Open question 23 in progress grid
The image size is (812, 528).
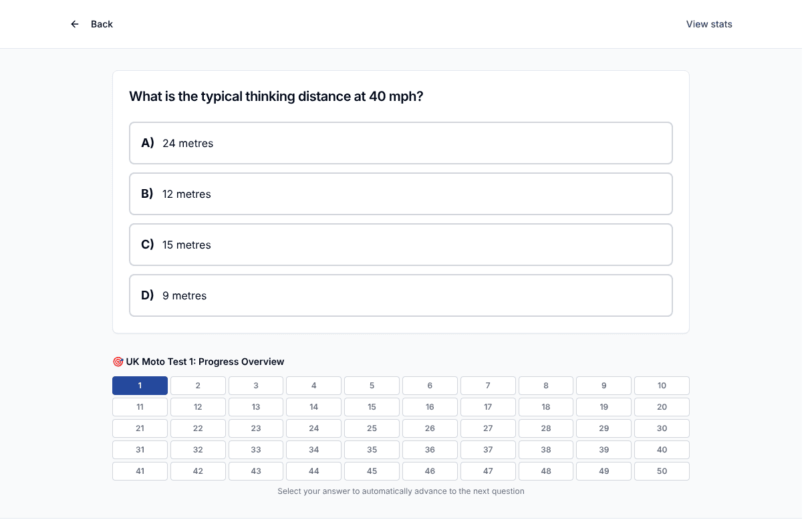tap(256, 428)
